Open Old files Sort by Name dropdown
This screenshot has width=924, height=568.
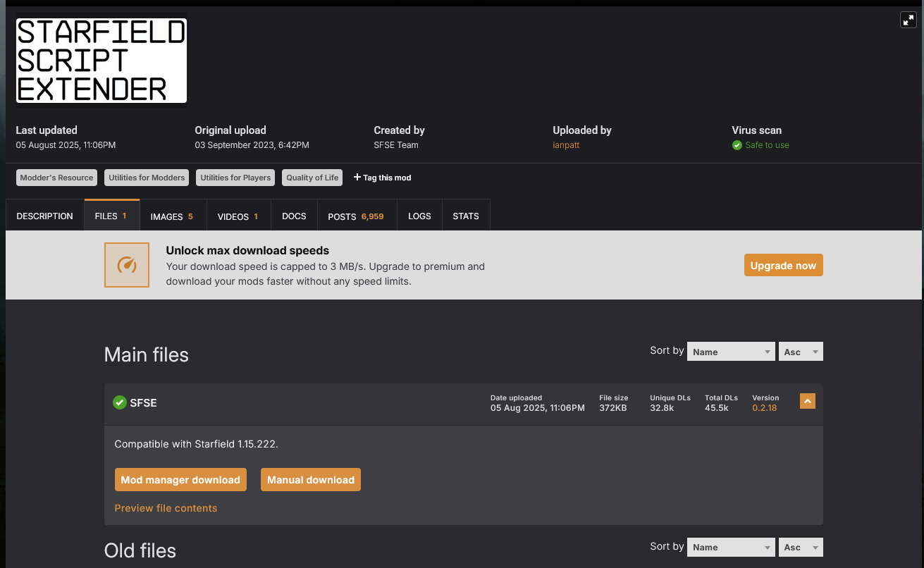[731, 547]
